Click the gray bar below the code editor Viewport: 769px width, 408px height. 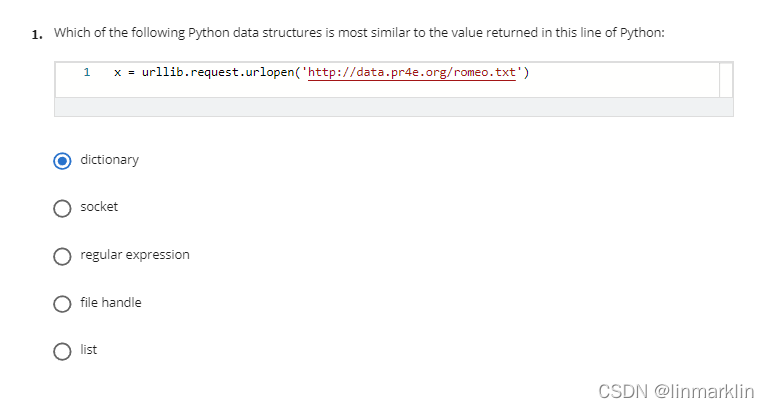click(394, 107)
